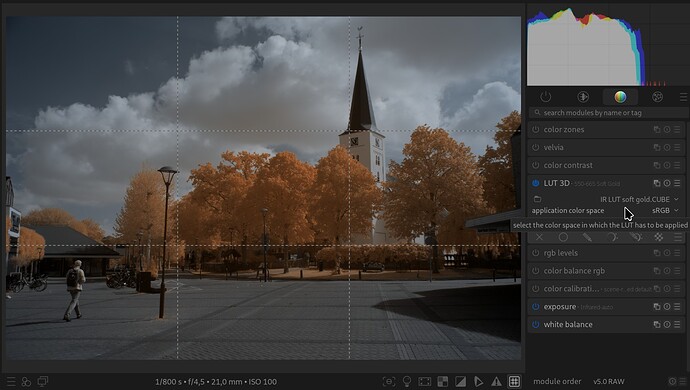Open LUT 3D presets menu
The height and width of the screenshot is (390, 690).
pyautogui.click(x=677, y=183)
